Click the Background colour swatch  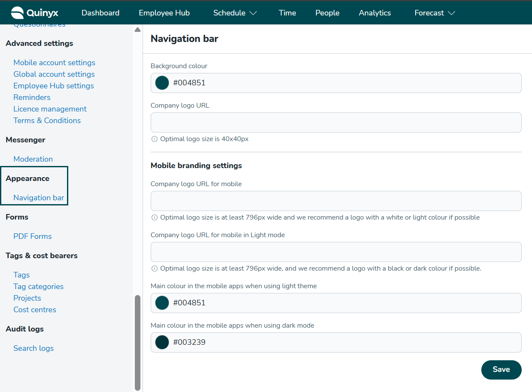[x=162, y=83]
